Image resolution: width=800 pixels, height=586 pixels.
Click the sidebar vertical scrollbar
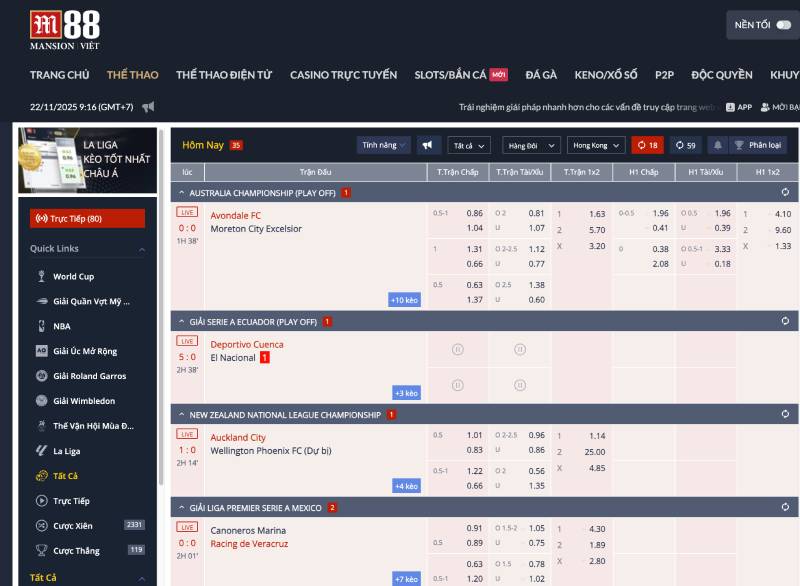pyautogui.click(x=161, y=306)
